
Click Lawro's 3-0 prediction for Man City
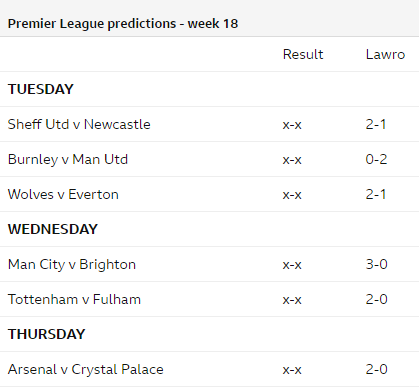tap(376, 264)
